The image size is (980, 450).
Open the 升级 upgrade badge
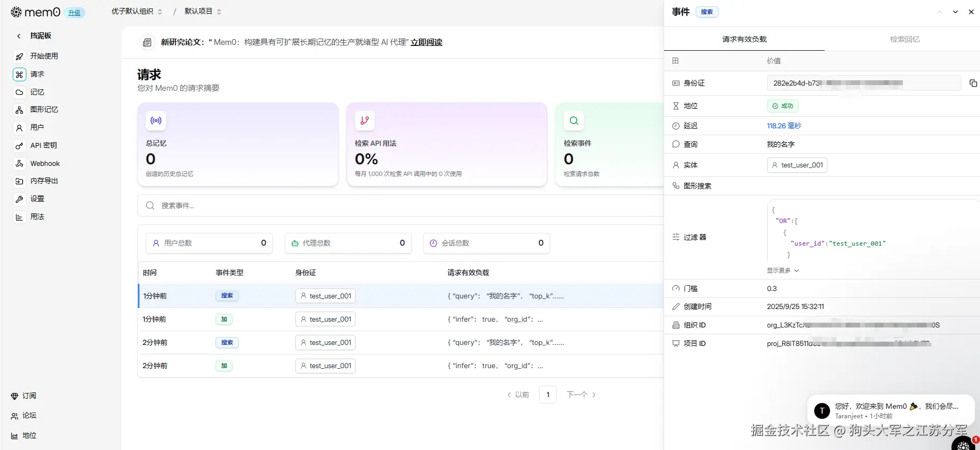74,13
